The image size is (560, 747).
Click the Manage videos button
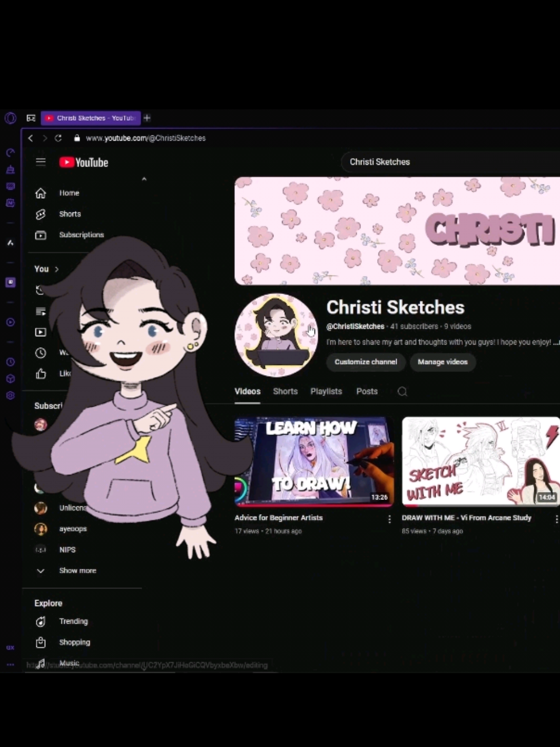443,362
